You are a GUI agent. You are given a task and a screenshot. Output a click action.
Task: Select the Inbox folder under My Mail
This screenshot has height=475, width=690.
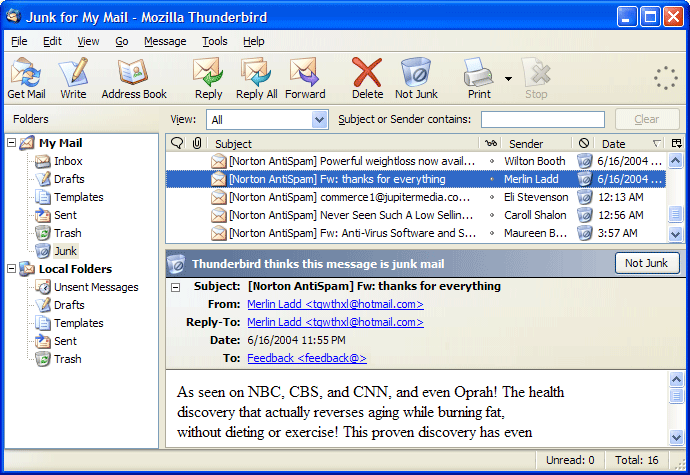pyautogui.click(x=68, y=161)
